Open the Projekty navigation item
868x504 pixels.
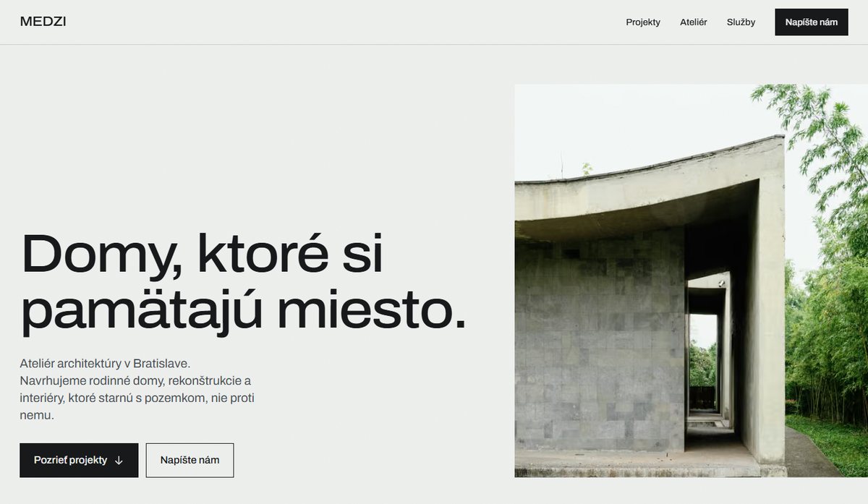click(643, 22)
